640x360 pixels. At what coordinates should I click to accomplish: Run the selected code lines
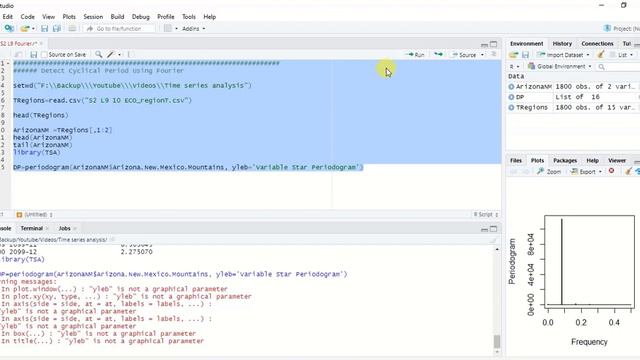(415, 54)
